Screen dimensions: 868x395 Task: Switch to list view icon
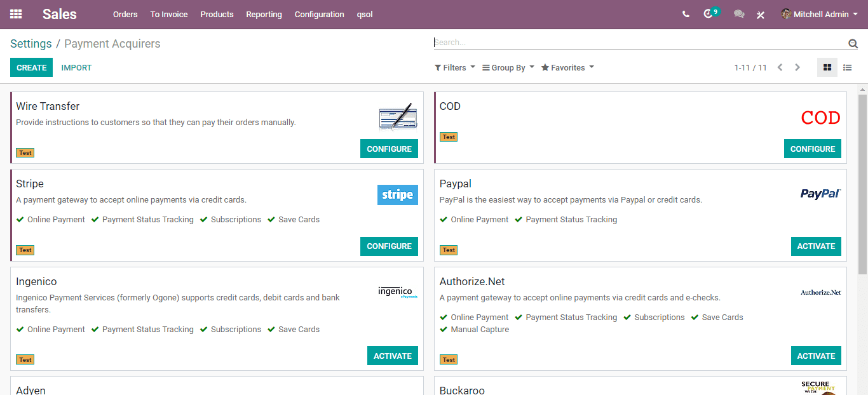[x=847, y=67]
